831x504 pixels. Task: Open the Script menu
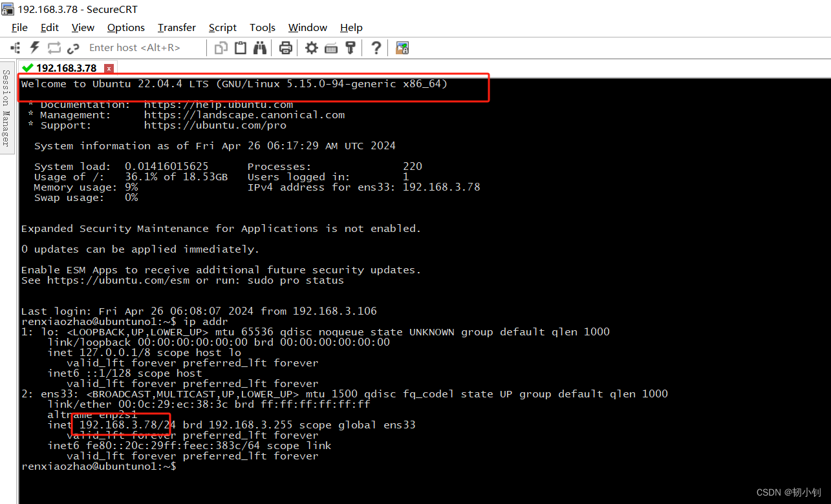click(x=222, y=27)
